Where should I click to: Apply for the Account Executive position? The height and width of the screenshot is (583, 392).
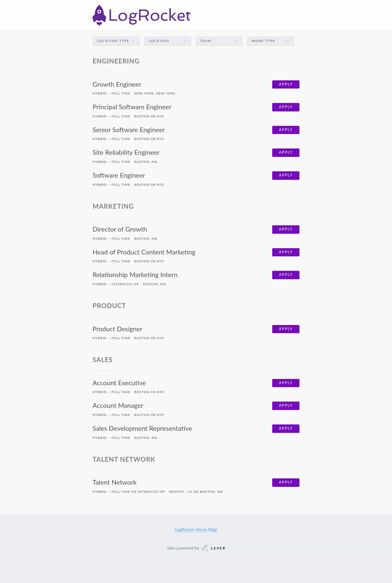(286, 383)
